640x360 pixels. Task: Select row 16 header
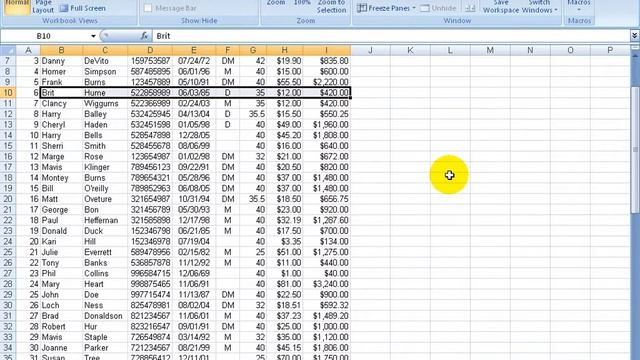coord(8,156)
